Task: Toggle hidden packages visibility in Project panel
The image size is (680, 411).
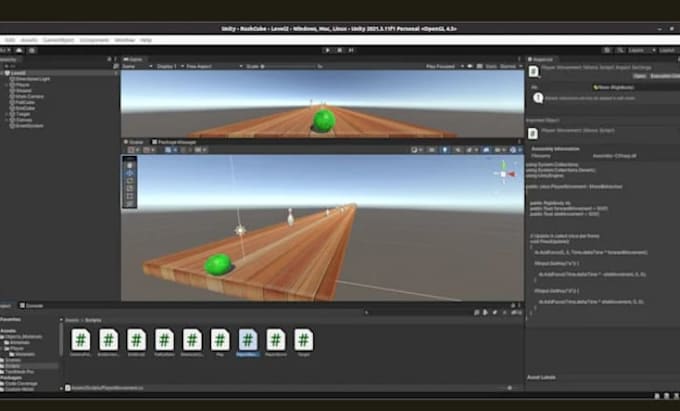Action: point(516,312)
